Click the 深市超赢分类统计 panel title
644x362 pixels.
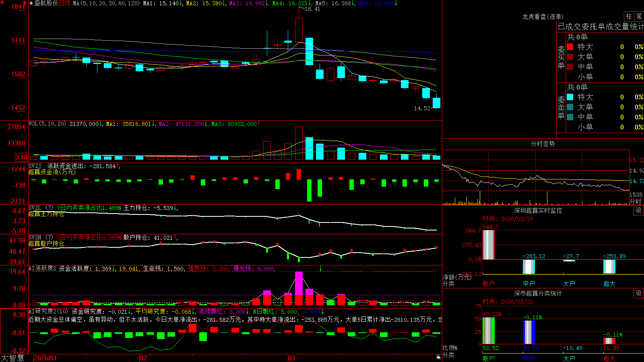point(538,293)
